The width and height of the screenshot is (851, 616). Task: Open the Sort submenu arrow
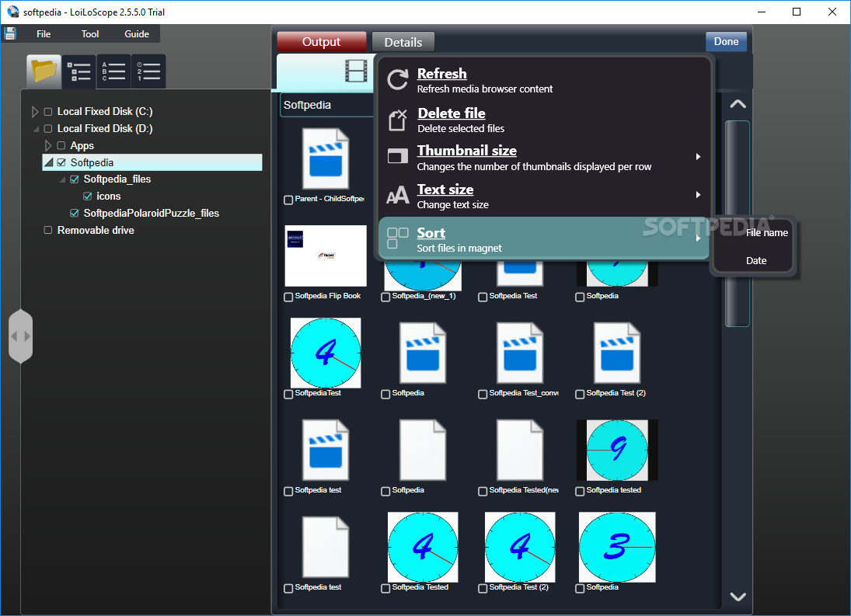tap(699, 238)
